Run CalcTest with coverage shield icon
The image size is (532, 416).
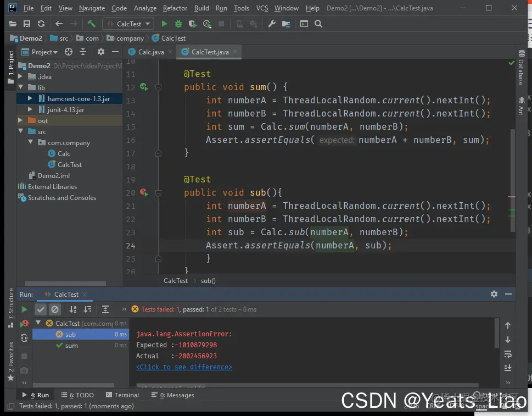pyautogui.click(x=192, y=24)
